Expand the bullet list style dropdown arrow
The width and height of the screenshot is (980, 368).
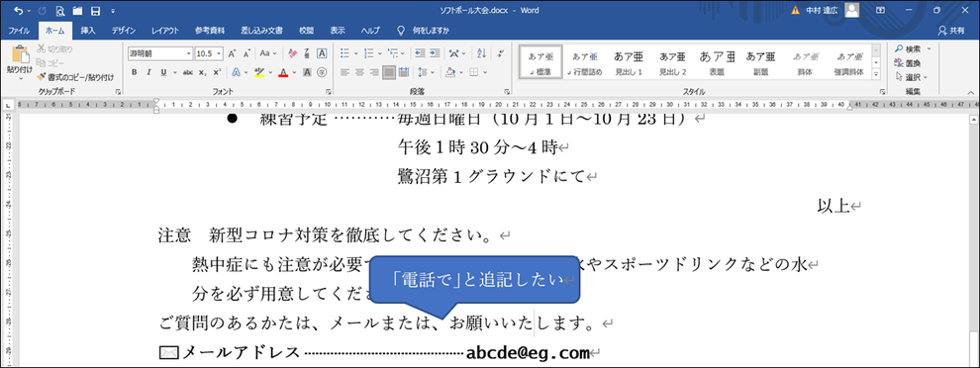click(355, 53)
